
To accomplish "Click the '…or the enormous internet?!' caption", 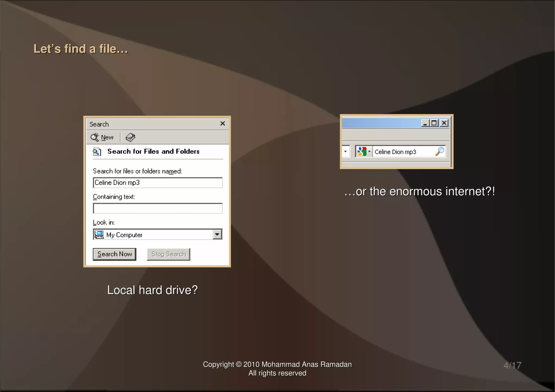I will tap(420, 191).
